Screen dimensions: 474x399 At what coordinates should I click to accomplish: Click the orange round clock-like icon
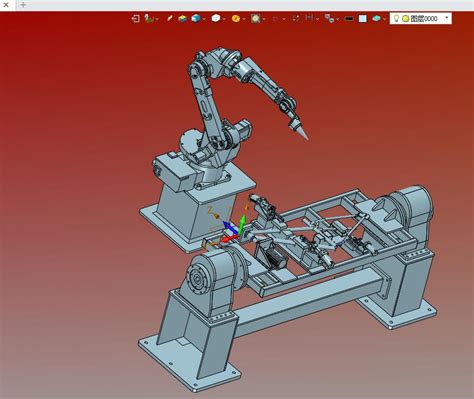tap(236, 18)
